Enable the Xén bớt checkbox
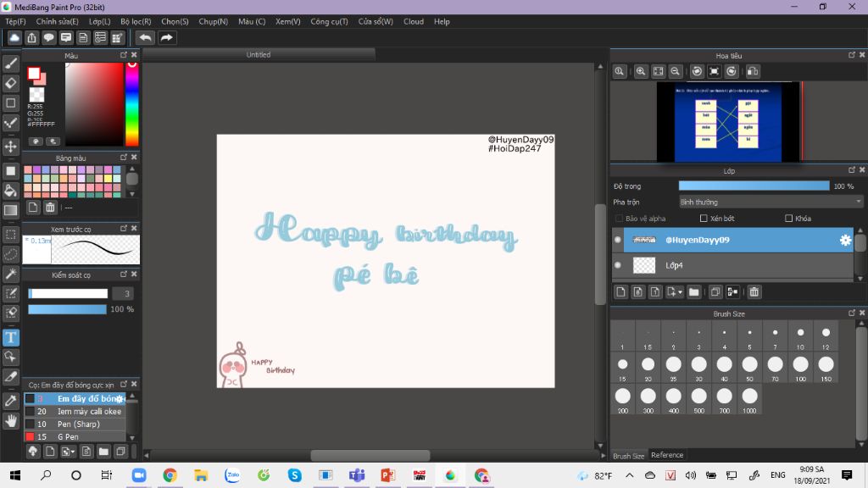868x488 pixels. (704, 219)
